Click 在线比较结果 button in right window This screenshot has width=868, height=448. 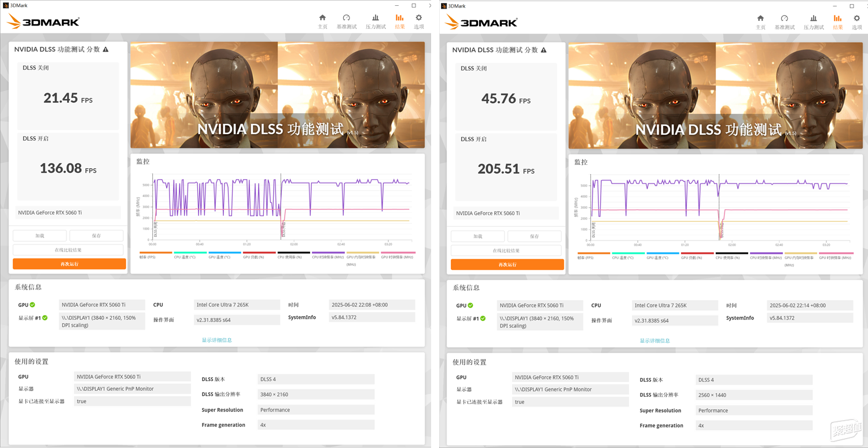[x=506, y=250]
